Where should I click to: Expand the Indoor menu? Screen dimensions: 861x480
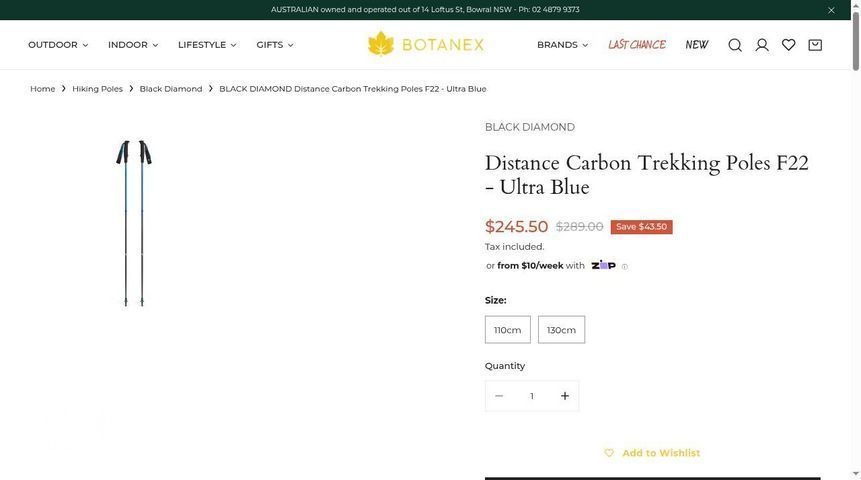(x=133, y=45)
